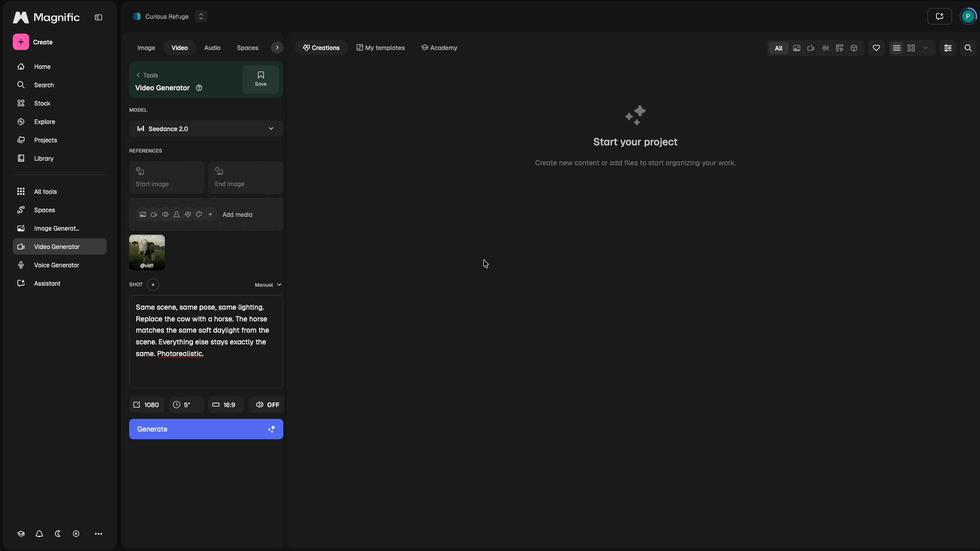Open Library in the sidebar
Image resolution: width=980 pixels, height=551 pixels.
click(x=60, y=159)
